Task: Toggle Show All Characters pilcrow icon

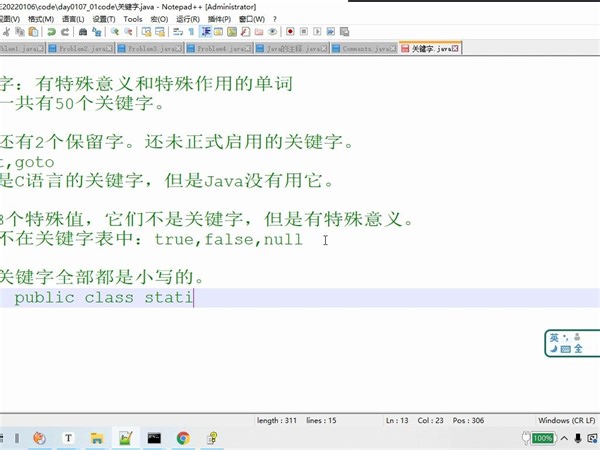Action: point(191,32)
